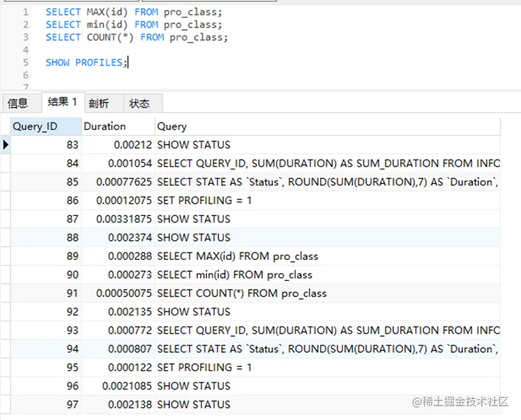Click SELECT STATE AS query in row 94
521x420 pixels.
tap(327, 349)
